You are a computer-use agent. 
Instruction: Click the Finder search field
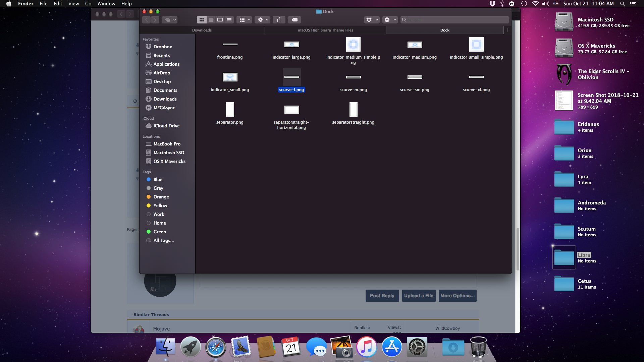click(454, 20)
